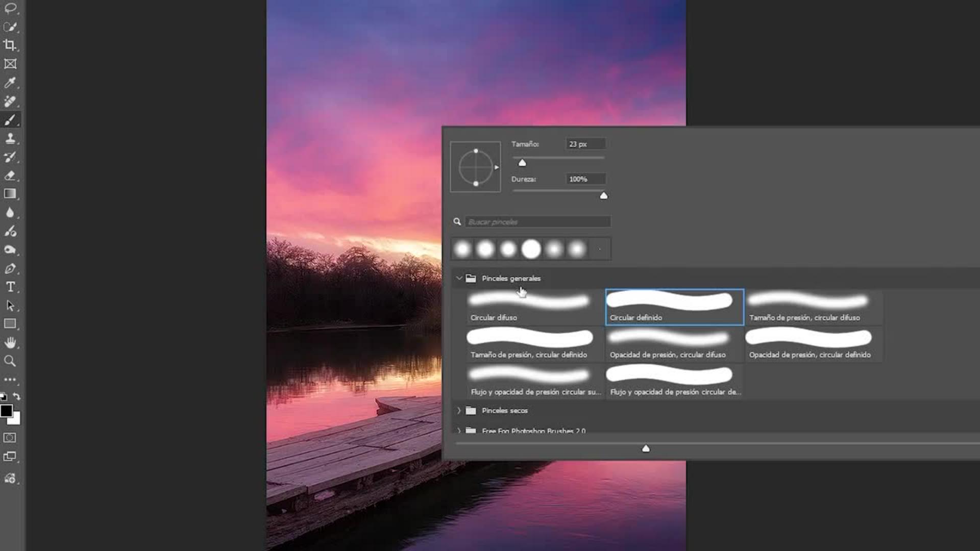
Task: Select the Gradient tool
Action: coord(10,194)
